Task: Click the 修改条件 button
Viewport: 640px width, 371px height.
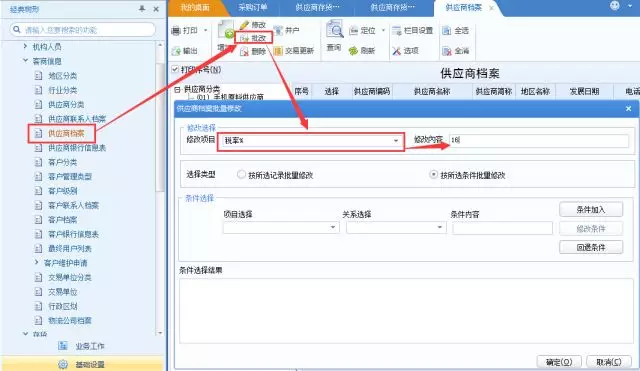Action: tap(591, 229)
